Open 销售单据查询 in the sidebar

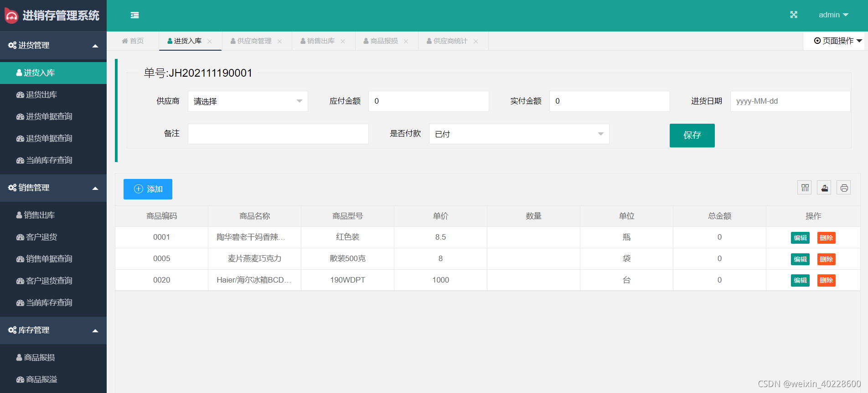click(x=53, y=259)
